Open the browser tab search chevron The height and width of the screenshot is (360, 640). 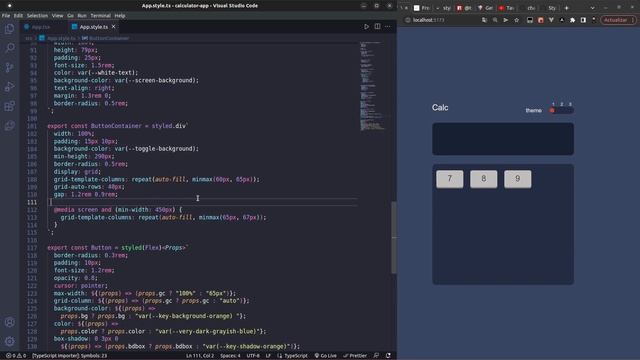592,8
